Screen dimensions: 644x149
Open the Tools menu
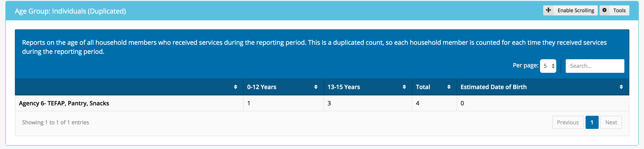click(x=619, y=10)
